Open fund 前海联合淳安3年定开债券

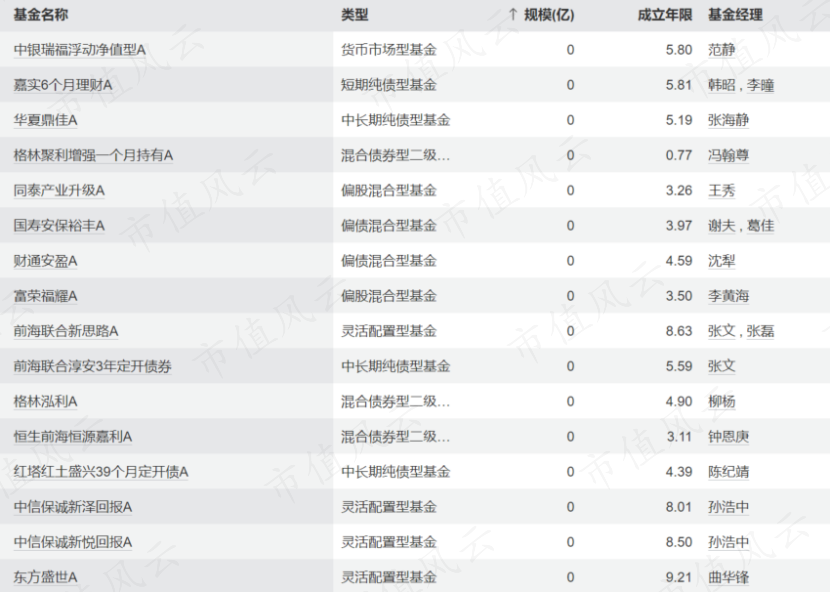coord(93,366)
